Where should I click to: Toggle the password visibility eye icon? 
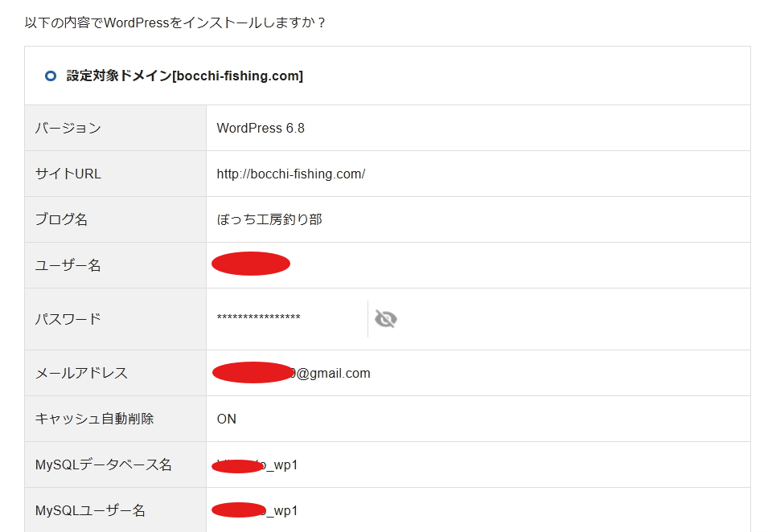386,320
